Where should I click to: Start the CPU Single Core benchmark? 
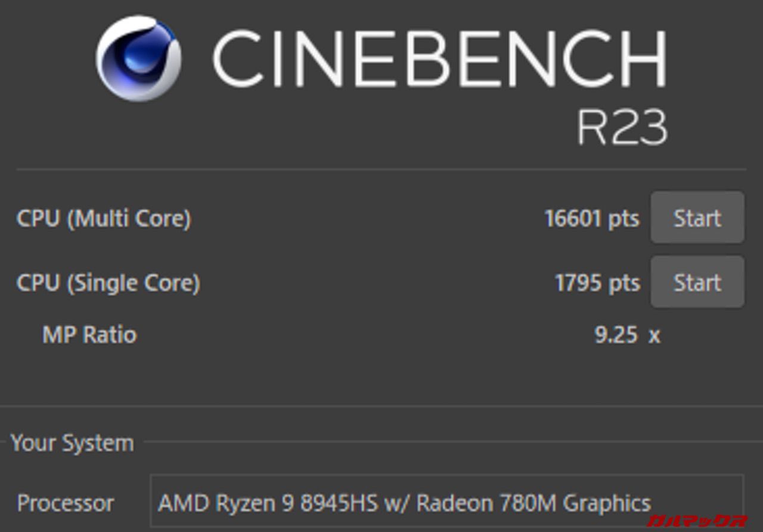697,282
